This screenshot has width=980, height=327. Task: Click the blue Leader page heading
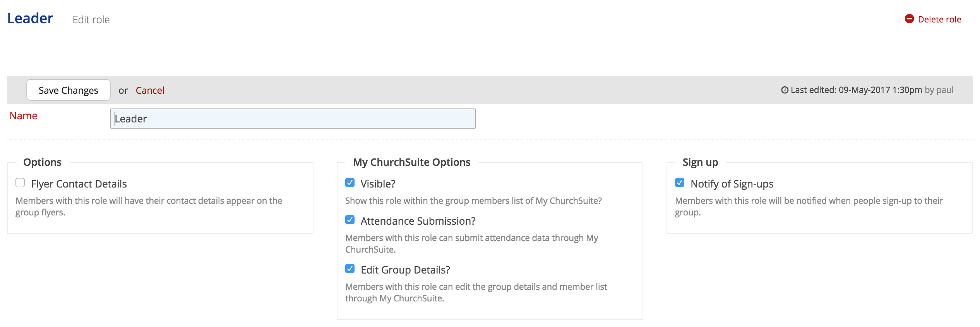(x=30, y=18)
